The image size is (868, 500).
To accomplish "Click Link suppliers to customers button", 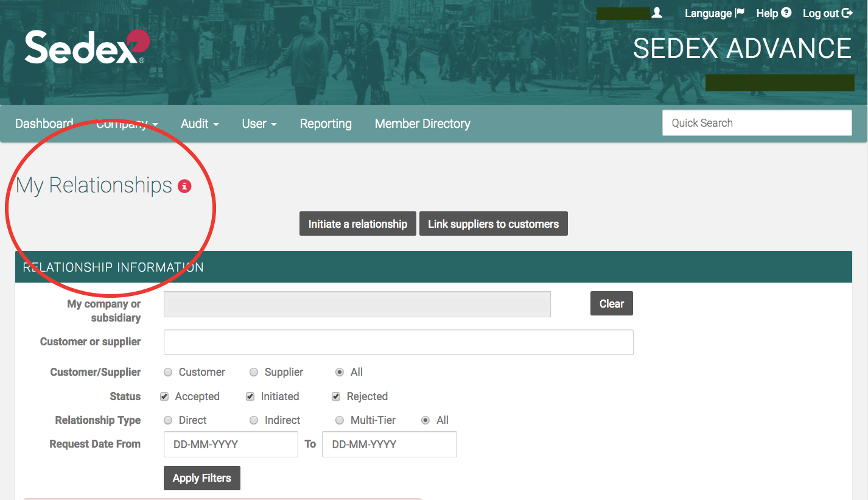I will (494, 224).
